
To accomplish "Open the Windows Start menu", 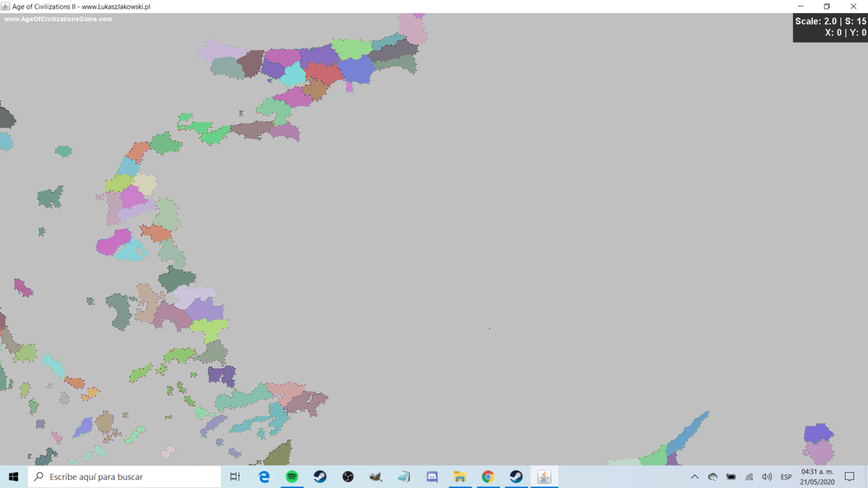I will [x=13, y=476].
